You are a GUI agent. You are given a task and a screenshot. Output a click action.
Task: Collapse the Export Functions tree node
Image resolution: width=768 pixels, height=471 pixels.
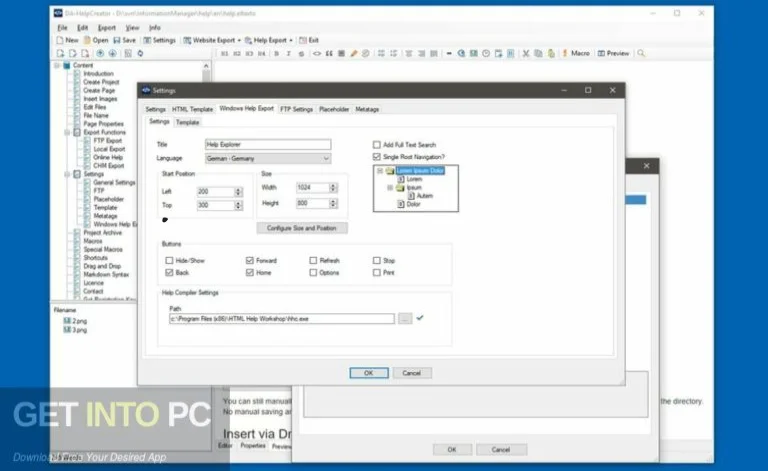(x=67, y=132)
